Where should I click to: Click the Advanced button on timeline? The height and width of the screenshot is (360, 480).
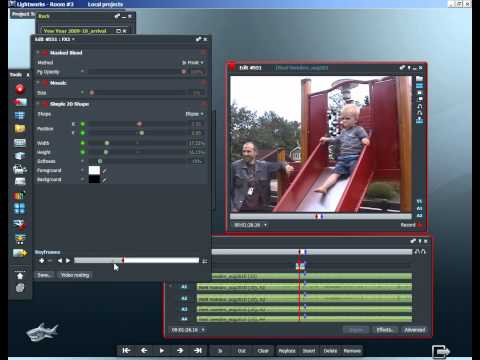(x=415, y=330)
